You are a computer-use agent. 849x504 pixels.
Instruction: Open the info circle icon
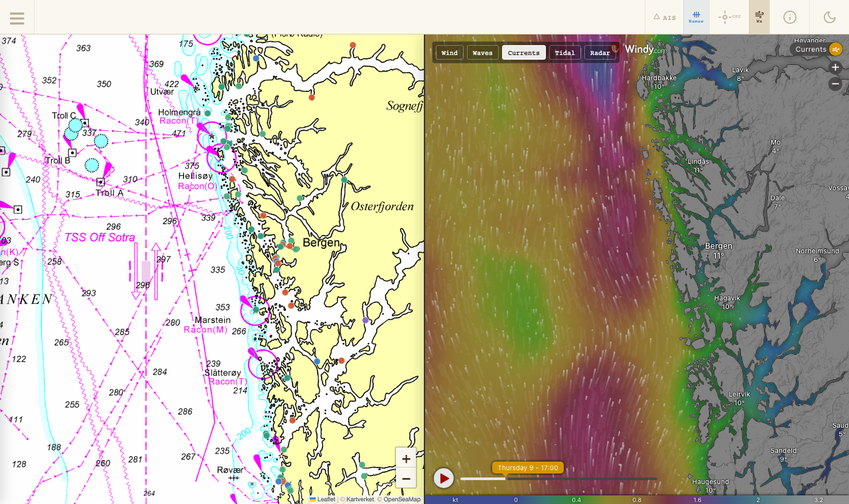[x=790, y=17]
